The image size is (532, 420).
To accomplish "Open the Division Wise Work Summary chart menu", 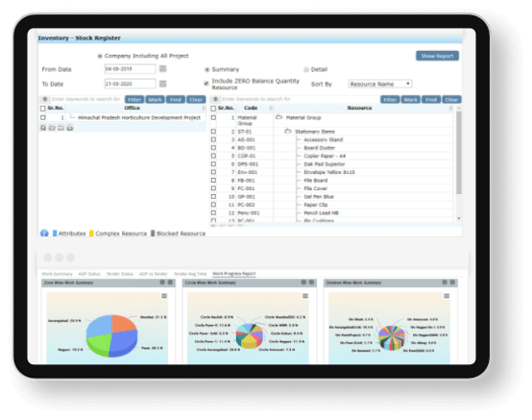I will point(447,296).
